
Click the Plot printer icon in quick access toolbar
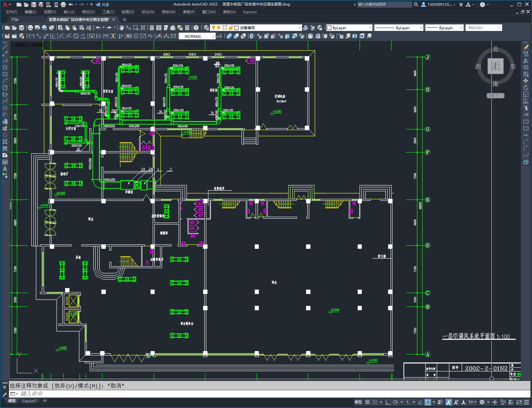pos(63,5)
